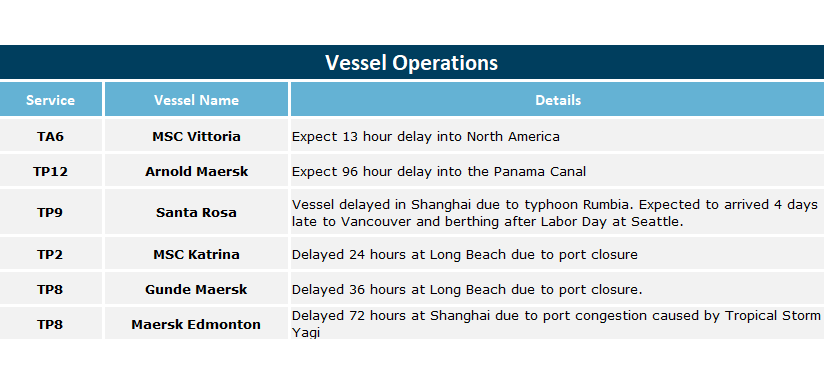Select the Maersk Edmonton vessel name
Screen dimensions: 825x383
click(x=196, y=324)
